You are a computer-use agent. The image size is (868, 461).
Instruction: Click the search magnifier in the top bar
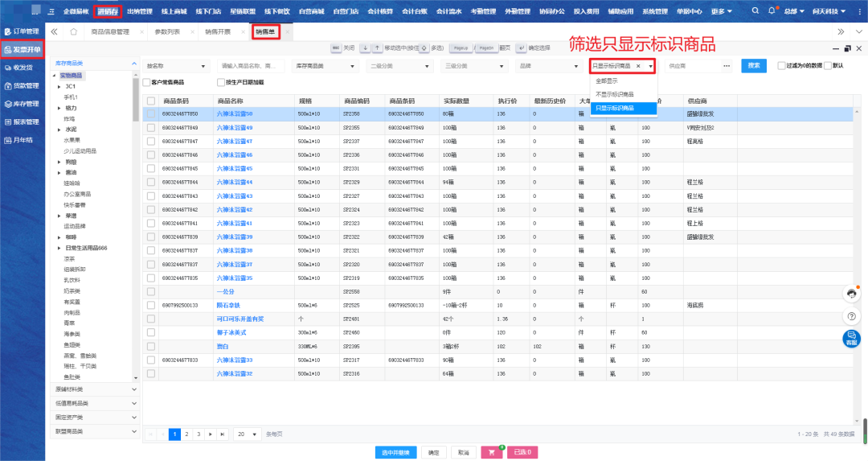point(756,11)
